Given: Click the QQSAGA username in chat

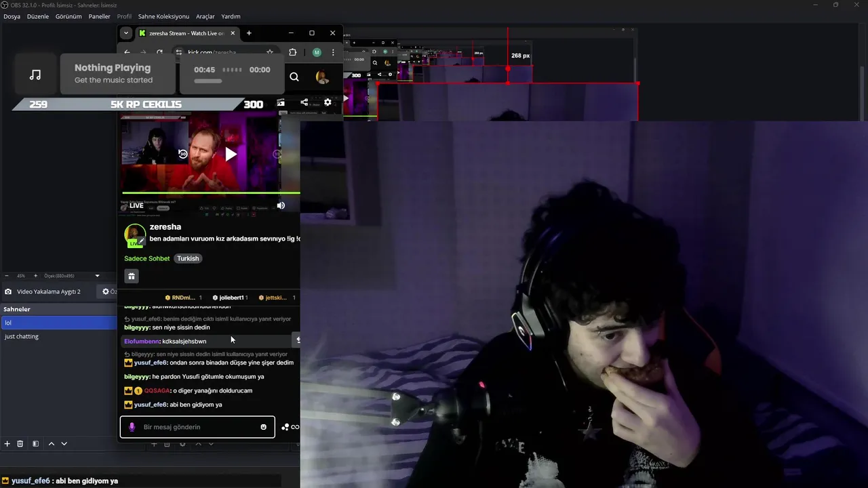Looking at the screenshot, I should point(157,390).
